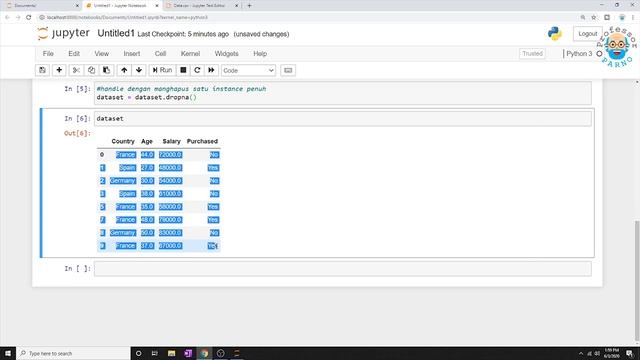Click the Purchased column header
Screen dimensions: 640x360
click(202, 141)
